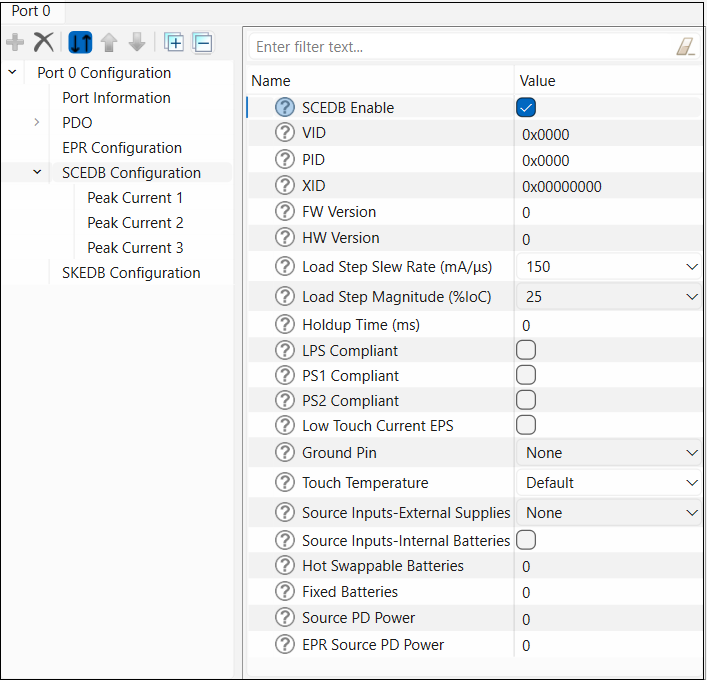707x680 pixels.
Task: Toggle the sort order toolbar icon
Action: point(80,43)
